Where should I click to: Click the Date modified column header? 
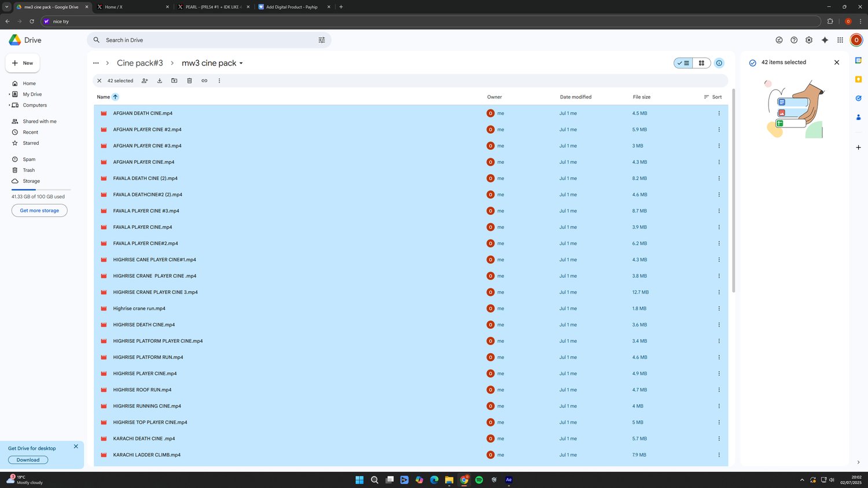coord(575,97)
